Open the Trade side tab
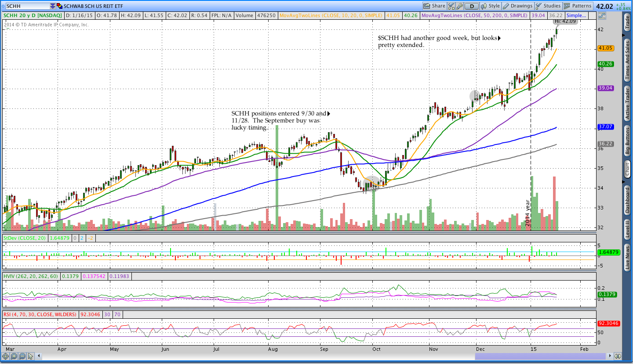Image resolution: width=633 pixels, height=364 pixels. click(x=627, y=22)
